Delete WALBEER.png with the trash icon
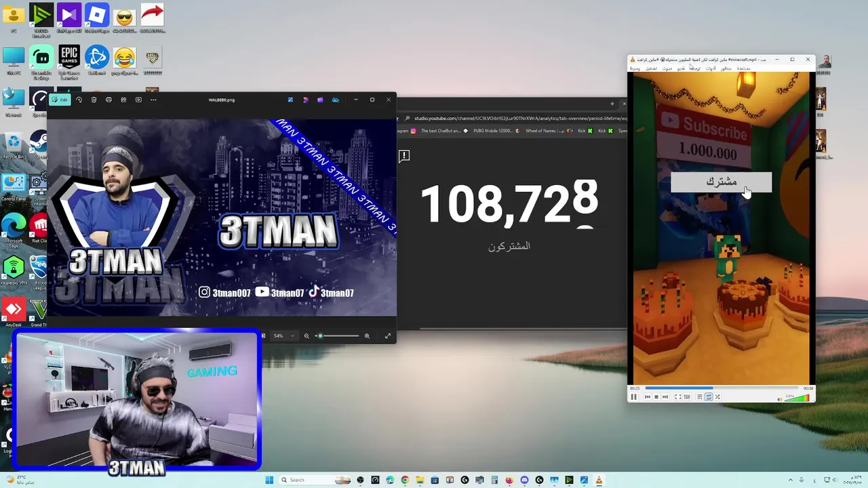This screenshot has width=868, height=488. [94, 100]
